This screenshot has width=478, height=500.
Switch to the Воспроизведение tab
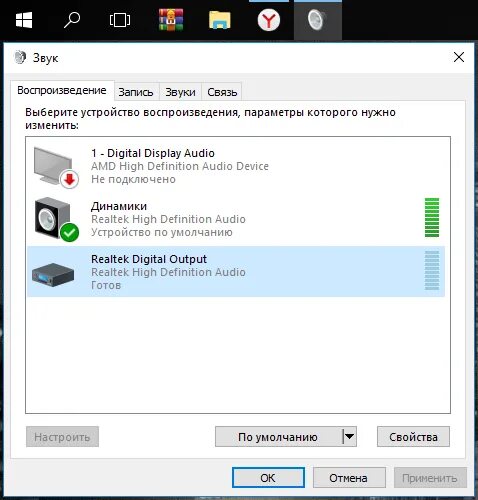[62, 90]
